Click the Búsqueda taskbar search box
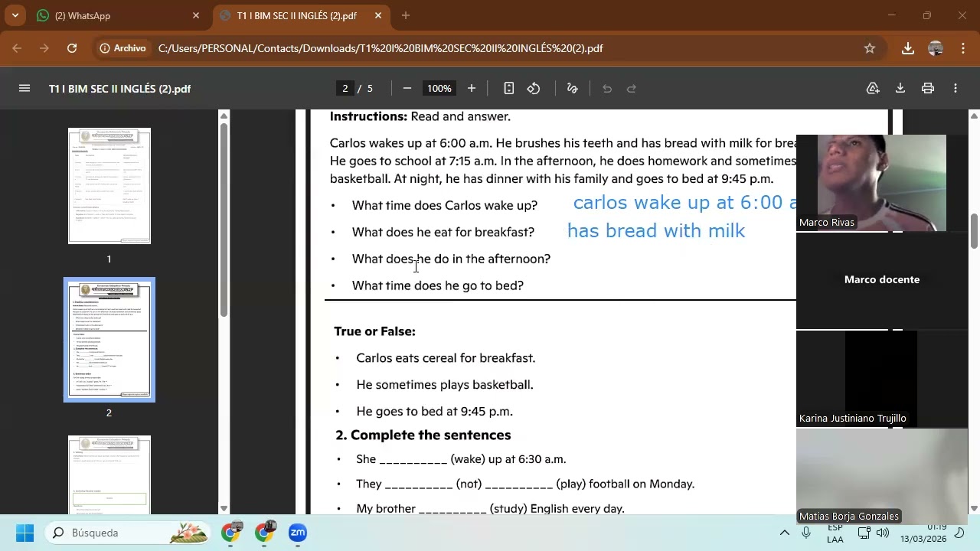The height and width of the screenshot is (551, 980). pyautogui.click(x=127, y=533)
